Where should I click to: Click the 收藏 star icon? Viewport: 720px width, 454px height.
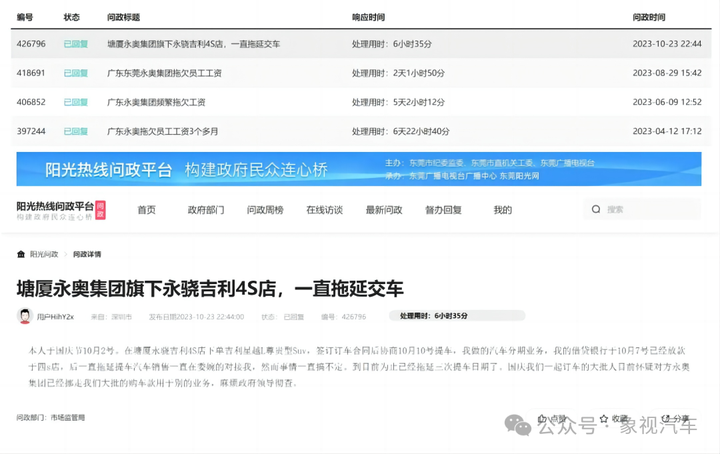[604, 419]
